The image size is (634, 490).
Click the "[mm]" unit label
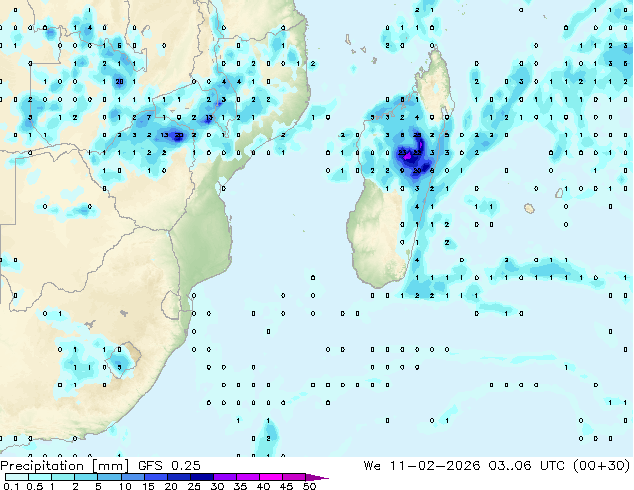pos(110,466)
